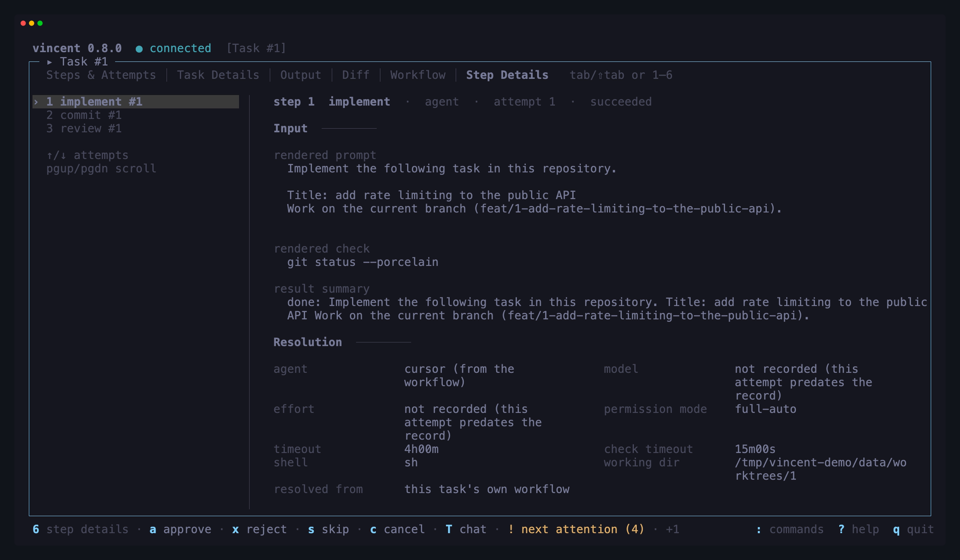
Task: Select the Step Details tab
Action: 507,75
